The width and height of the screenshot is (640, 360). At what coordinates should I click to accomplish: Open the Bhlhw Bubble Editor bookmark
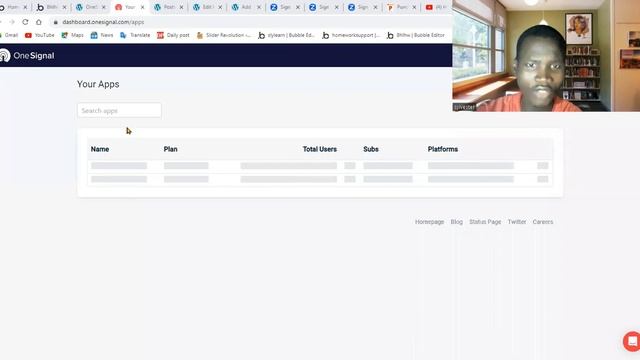[416, 36]
